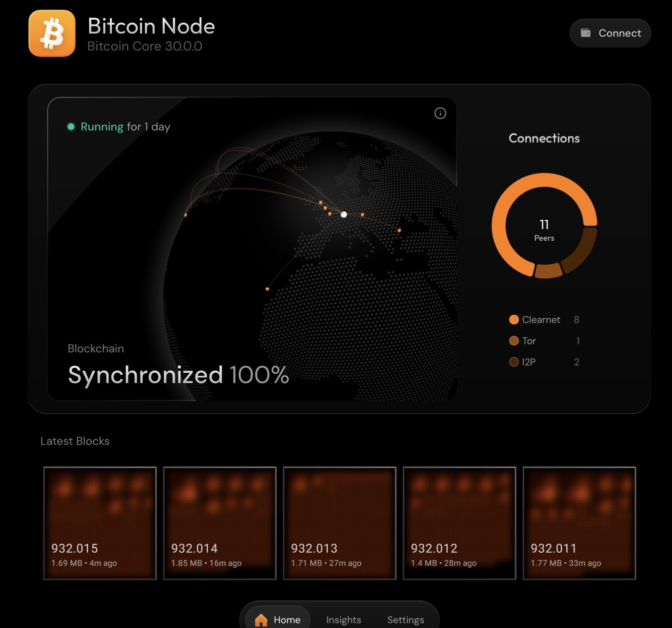Click the Clearnet orange legend swatch

point(514,319)
